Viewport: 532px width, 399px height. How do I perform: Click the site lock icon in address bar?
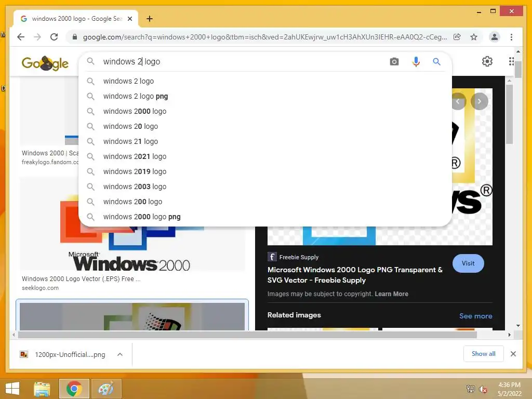pos(75,37)
